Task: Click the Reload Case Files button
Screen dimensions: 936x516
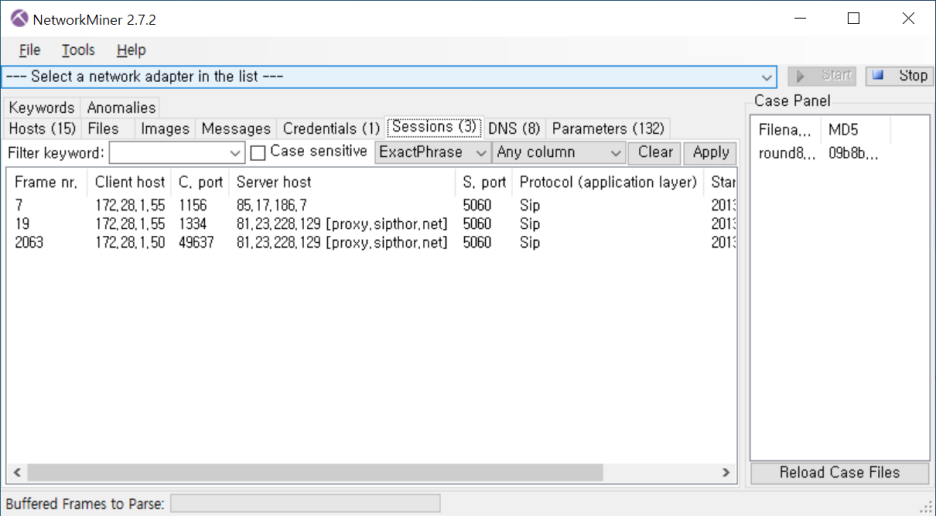Action: [x=840, y=472]
